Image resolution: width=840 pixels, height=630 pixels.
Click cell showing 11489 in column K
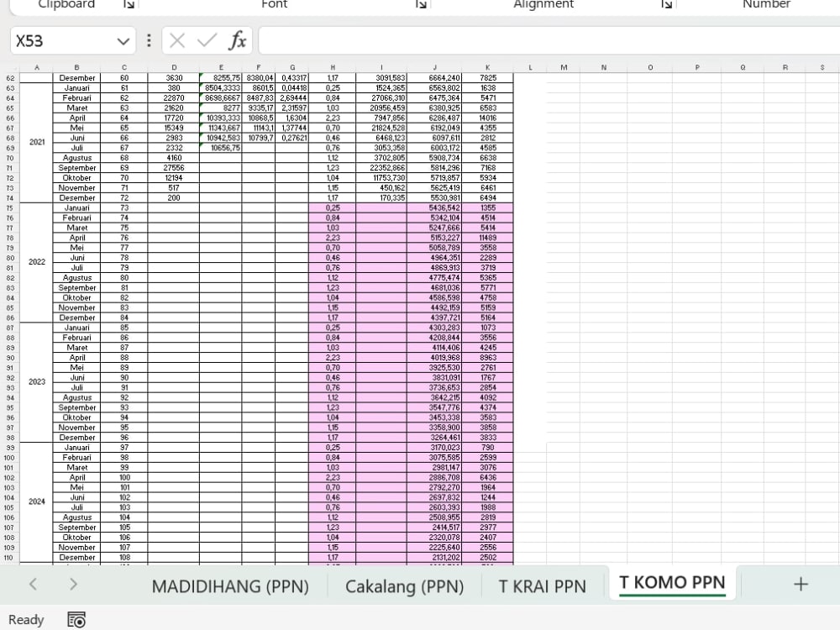point(487,239)
